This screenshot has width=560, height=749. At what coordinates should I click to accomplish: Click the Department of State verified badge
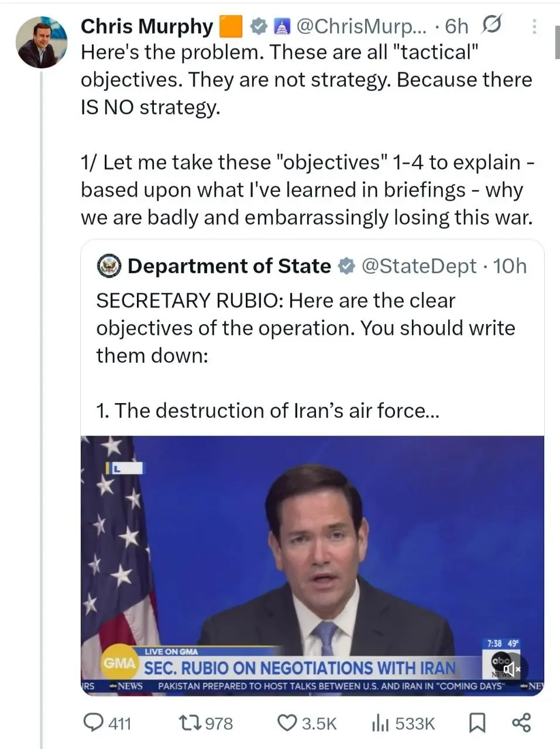click(x=346, y=266)
